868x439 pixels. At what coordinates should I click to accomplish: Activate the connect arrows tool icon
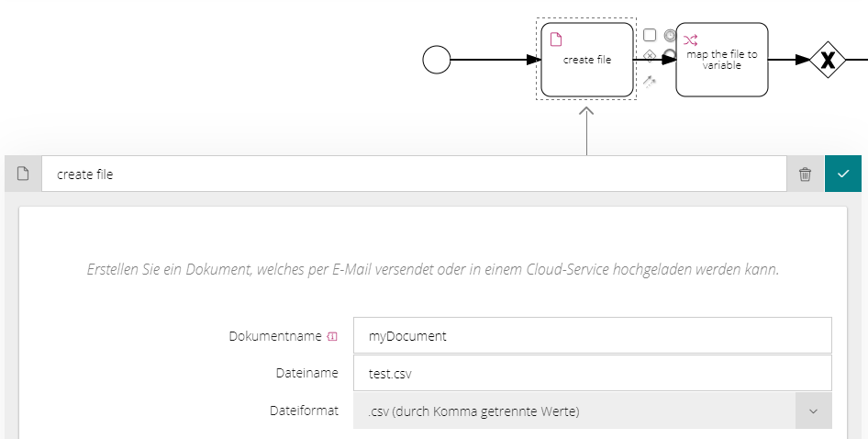[x=650, y=82]
